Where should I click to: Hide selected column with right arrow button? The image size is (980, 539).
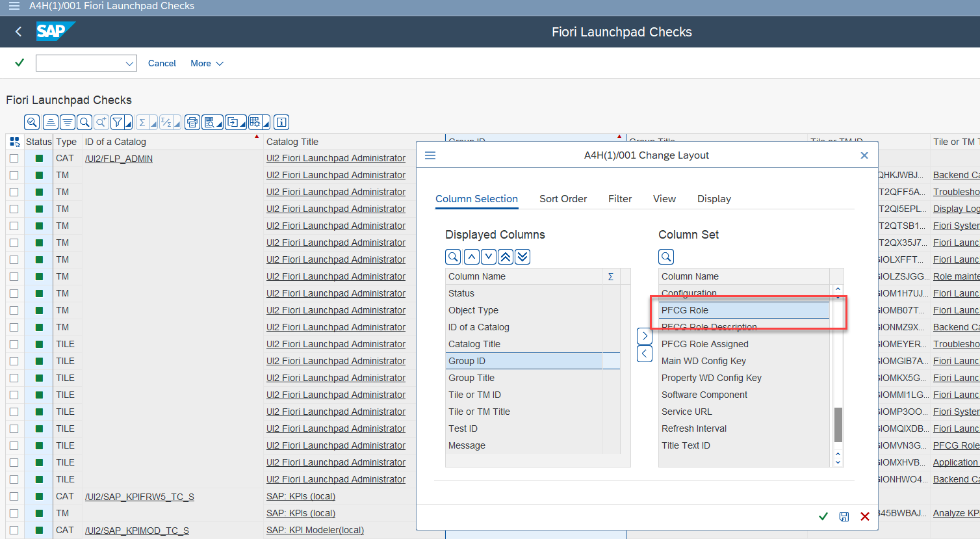[x=645, y=336]
